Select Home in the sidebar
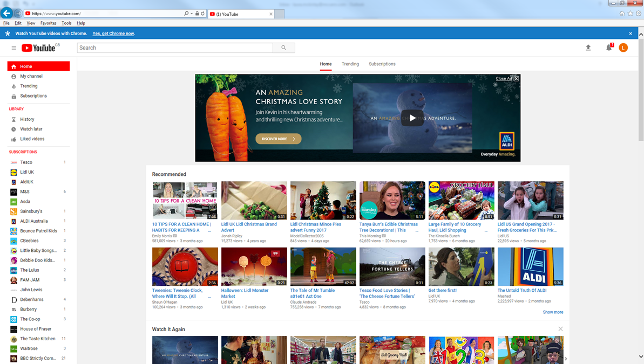Image resolution: width=644 pixels, height=364 pixels. pyautogui.click(x=39, y=66)
